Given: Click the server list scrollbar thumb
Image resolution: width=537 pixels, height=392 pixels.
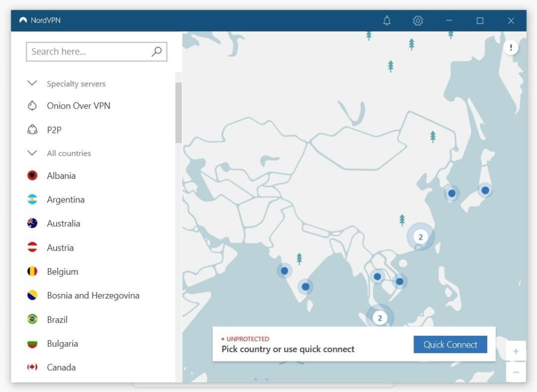Looking at the screenshot, I should (x=178, y=113).
